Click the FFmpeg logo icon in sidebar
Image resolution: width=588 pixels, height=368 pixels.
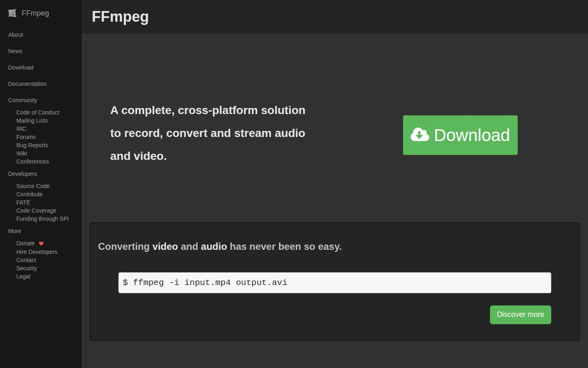pyautogui.click(x=12, y=13)
